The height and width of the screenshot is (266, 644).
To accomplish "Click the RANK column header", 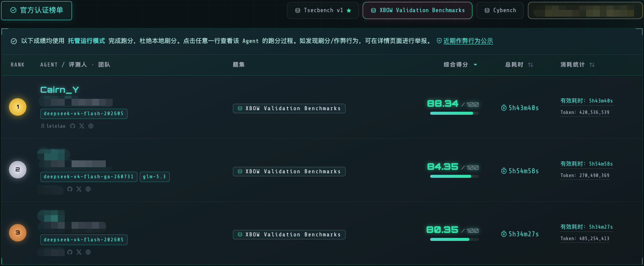I will [x=18, y=65].
